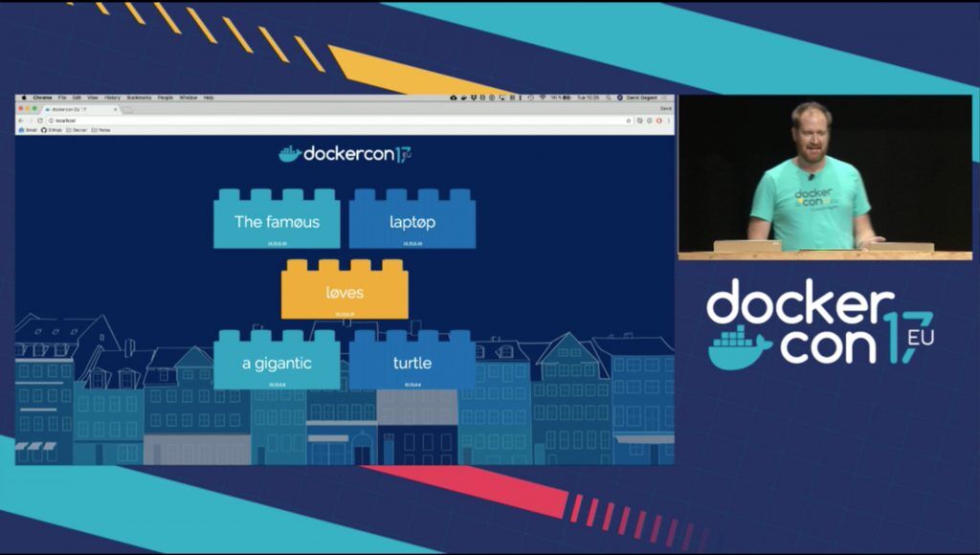Click the red Opera-style extension icon
Screen dimensions: 980x555
658,121
